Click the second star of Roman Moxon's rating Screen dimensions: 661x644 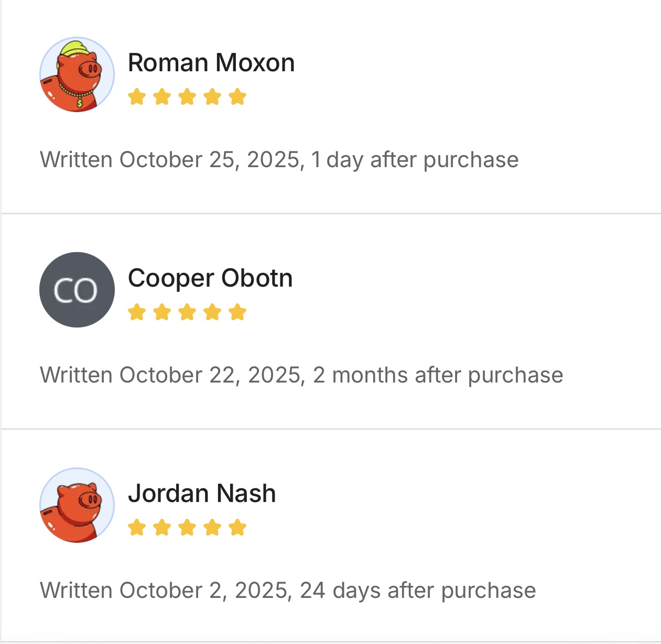pos(162,97)
